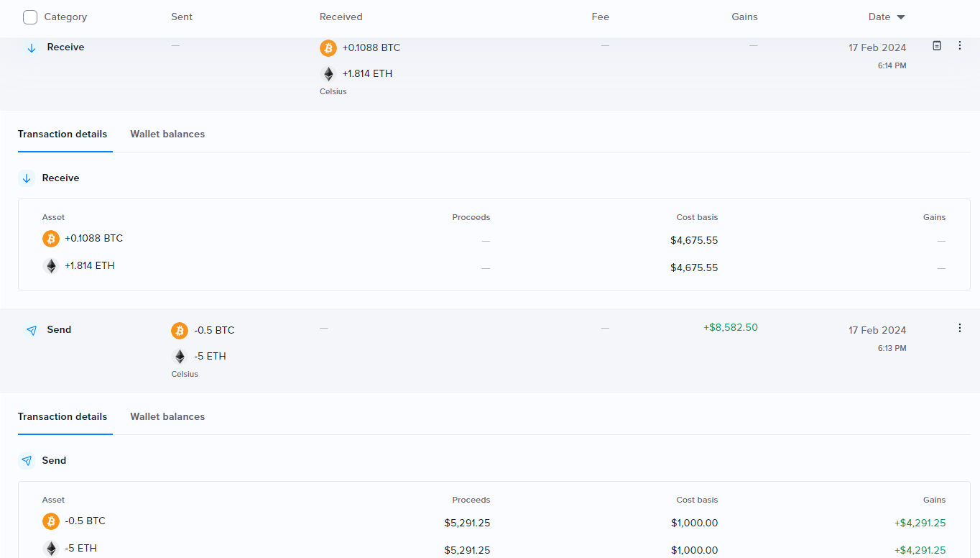Open three-dot menu for Send transaction

(960, 328)
